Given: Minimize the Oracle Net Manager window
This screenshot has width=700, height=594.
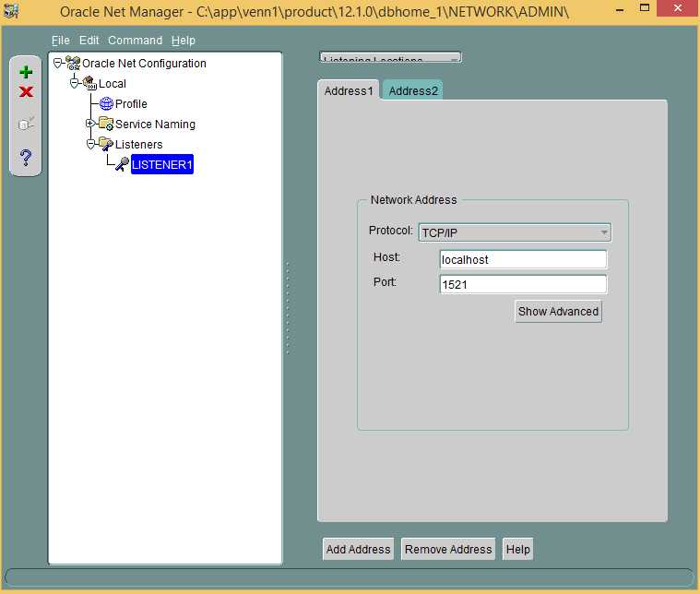Looking at the screenshot, I should tap(620, 9).
